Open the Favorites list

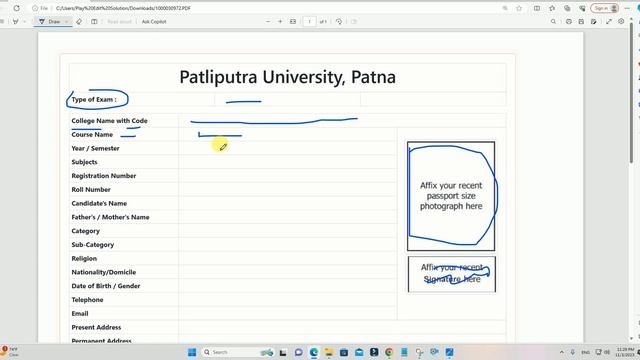point(552,8)
